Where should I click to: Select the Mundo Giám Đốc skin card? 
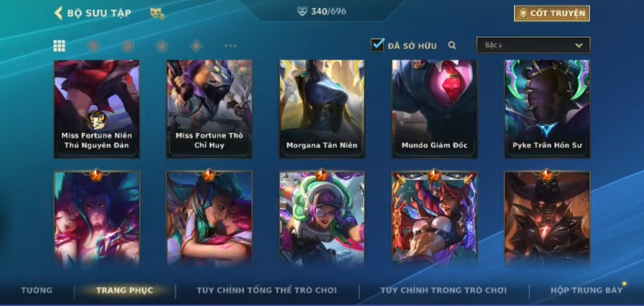coord(434,109)
